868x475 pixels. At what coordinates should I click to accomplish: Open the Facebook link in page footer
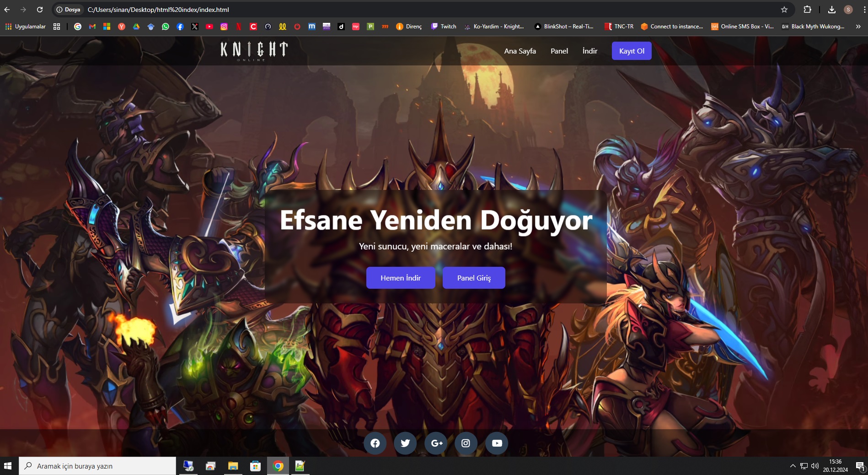coord(375,443)
